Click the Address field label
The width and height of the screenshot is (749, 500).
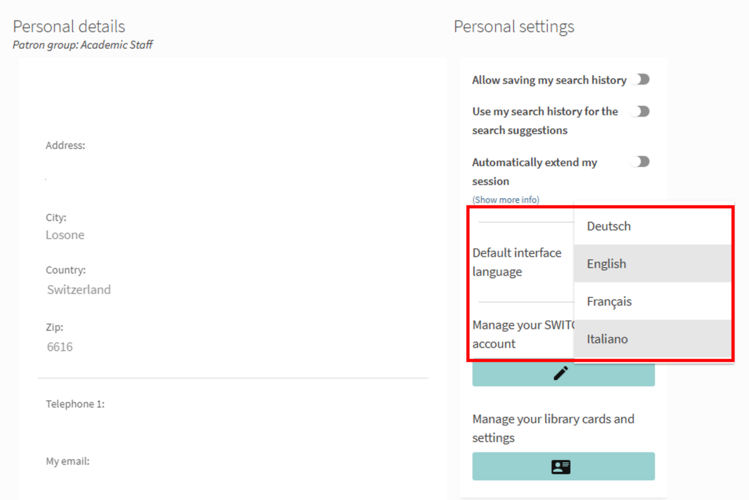[65, 145]
